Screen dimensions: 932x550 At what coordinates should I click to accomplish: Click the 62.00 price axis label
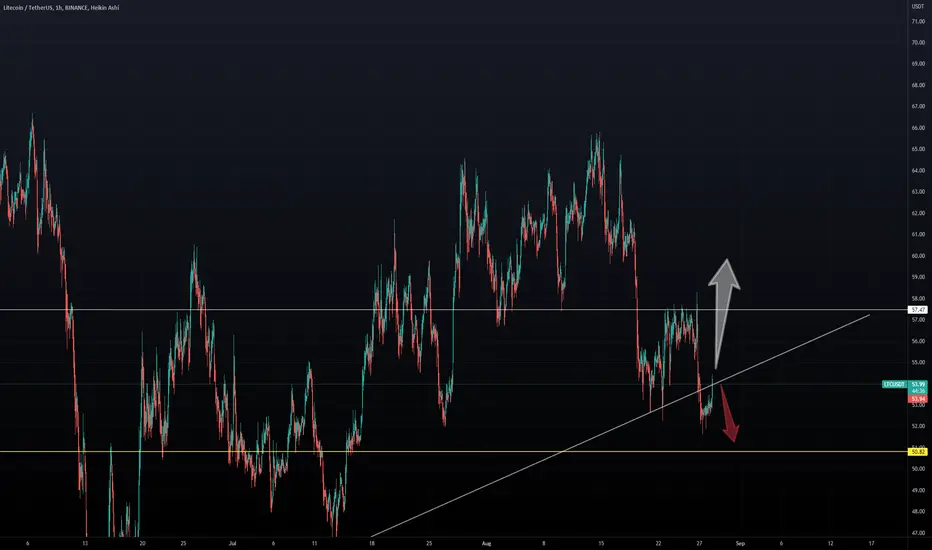point(918,213)
